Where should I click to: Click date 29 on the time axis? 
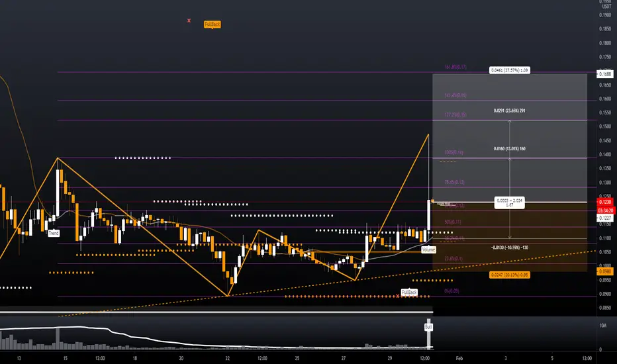pos(390,359)
